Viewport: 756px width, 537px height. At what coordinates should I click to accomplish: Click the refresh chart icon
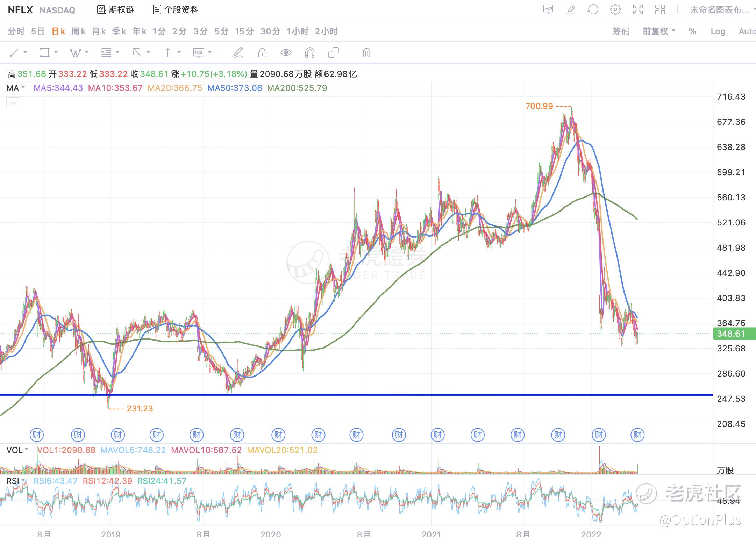point(593,9)
